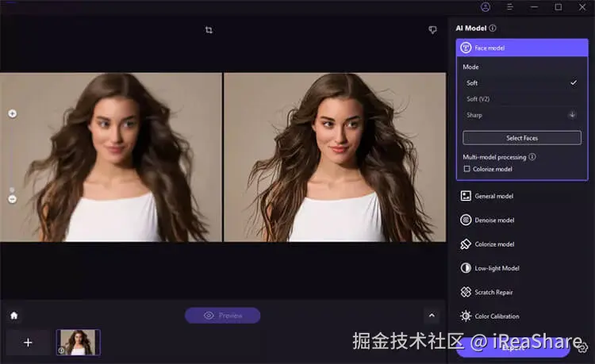Click the original blurry image pane
The height and width of the screenshot is (364, 595).
[x=111, y=157]
